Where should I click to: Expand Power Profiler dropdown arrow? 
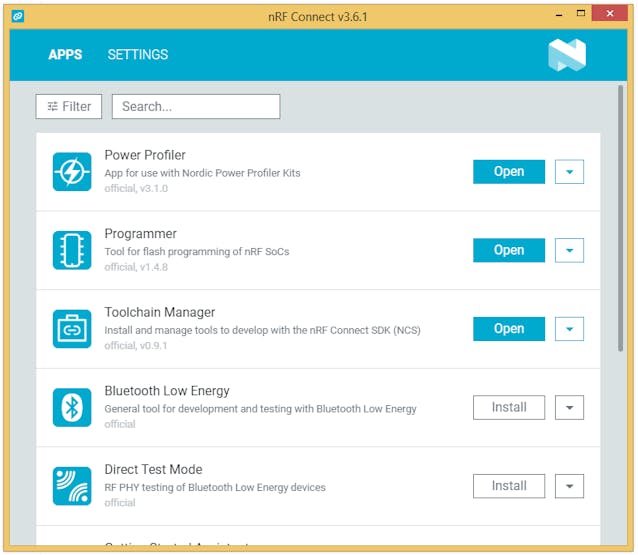[x=569, y=171]
